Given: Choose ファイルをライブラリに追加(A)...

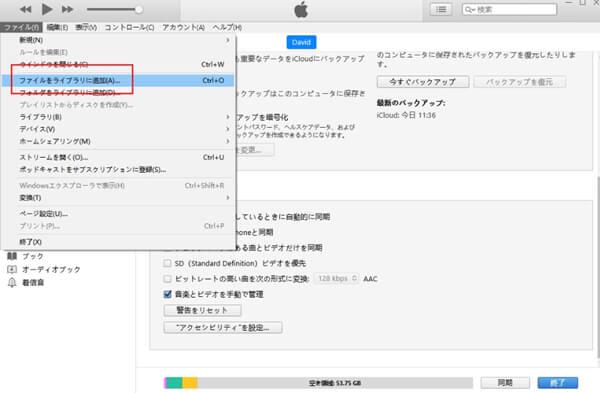Looking at the screenshot, I should [x=119, y=80].
